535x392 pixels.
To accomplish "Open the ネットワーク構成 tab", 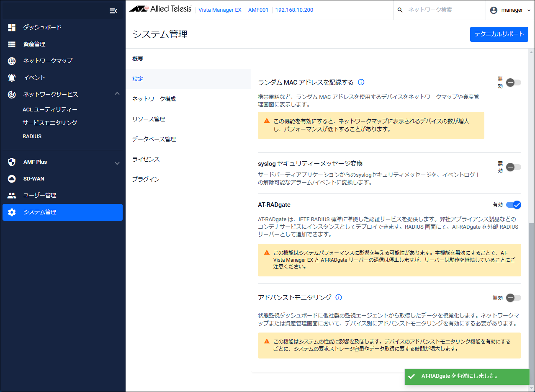I will 188,99.
